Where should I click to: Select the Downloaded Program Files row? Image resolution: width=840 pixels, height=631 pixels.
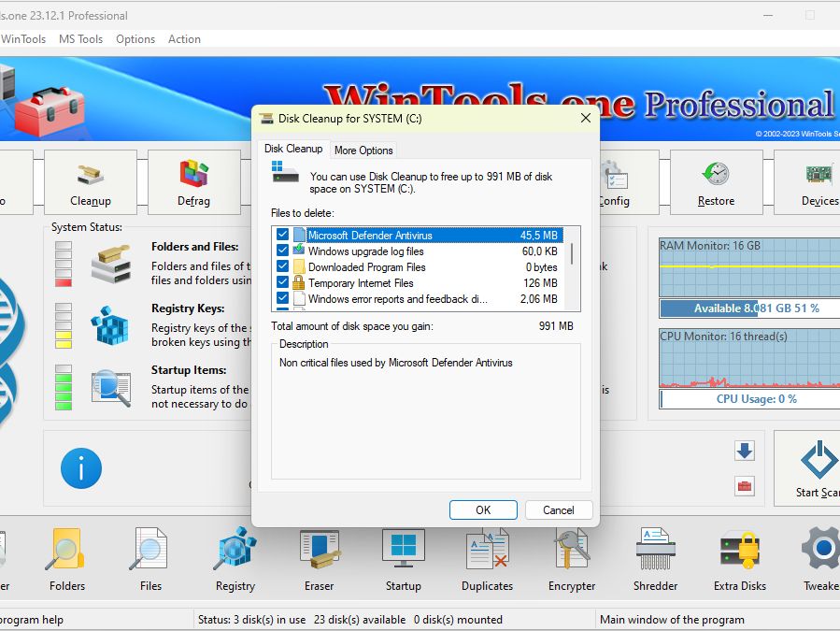418,267
